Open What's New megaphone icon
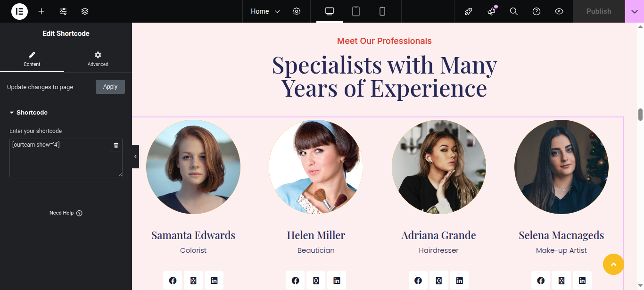Screen dimensions: 644x290 491,11
